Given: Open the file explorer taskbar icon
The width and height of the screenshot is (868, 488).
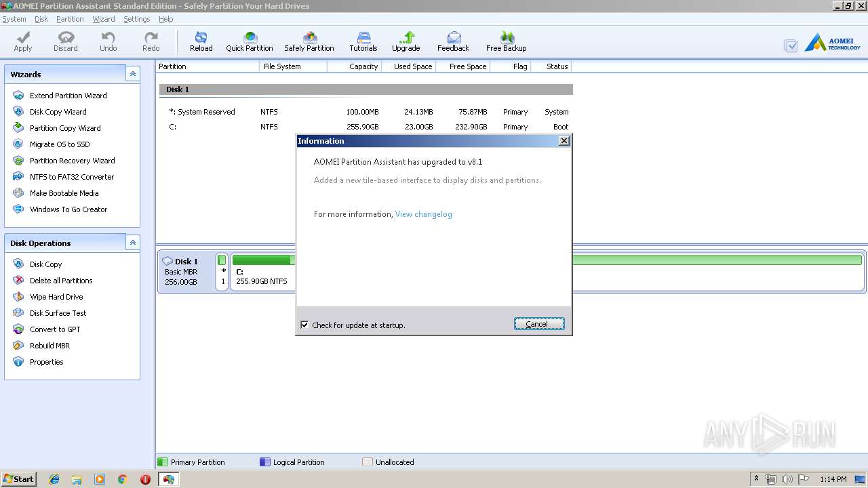Looking at the screenshot, I should tap(77, 479).
